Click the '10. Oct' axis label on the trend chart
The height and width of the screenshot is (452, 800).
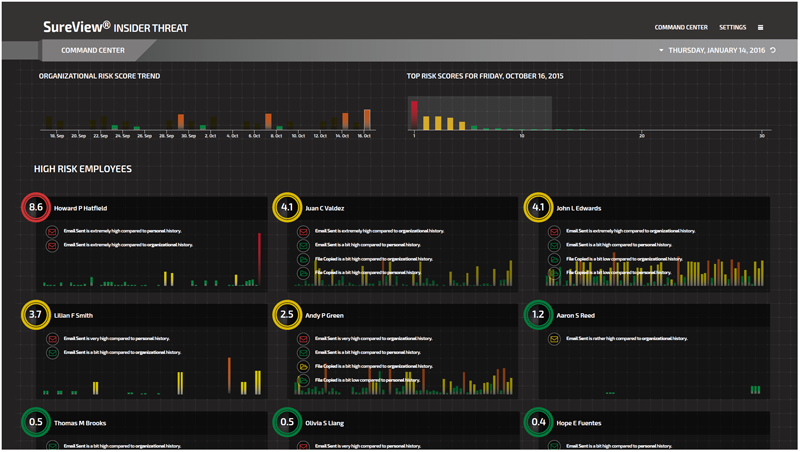(298, 136)
